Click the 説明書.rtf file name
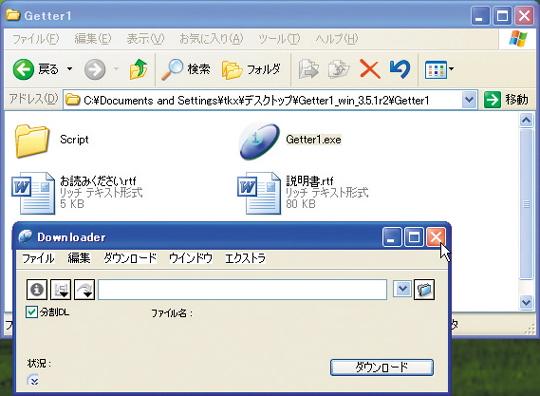The height and width of the screenshot is (396, 540). pyautogui.click(x=310, y=181)
